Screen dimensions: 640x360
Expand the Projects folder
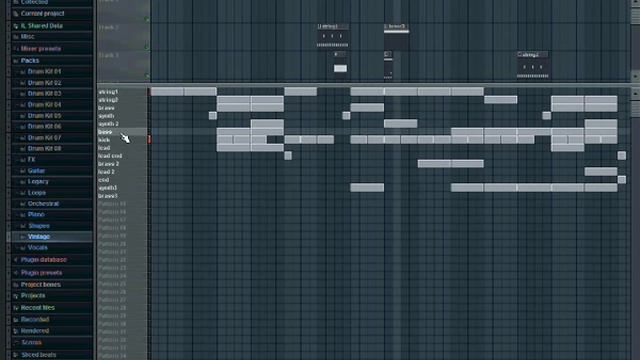[33, 296]
